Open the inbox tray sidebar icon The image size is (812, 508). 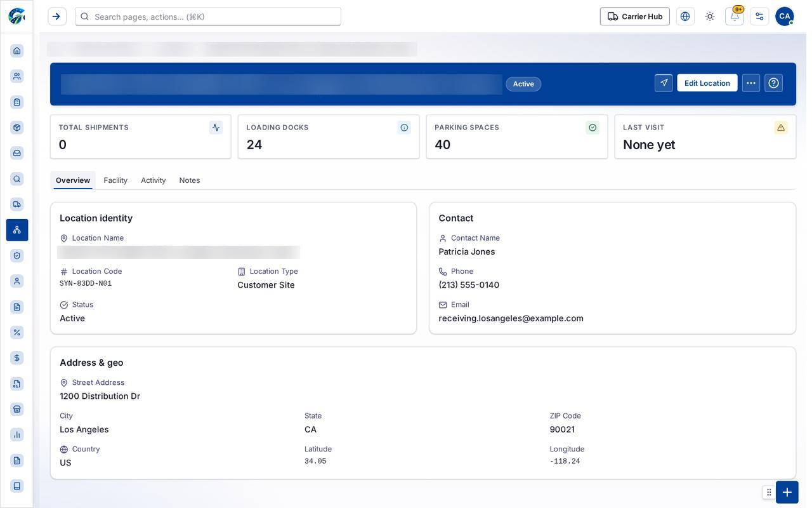point(17,153)
